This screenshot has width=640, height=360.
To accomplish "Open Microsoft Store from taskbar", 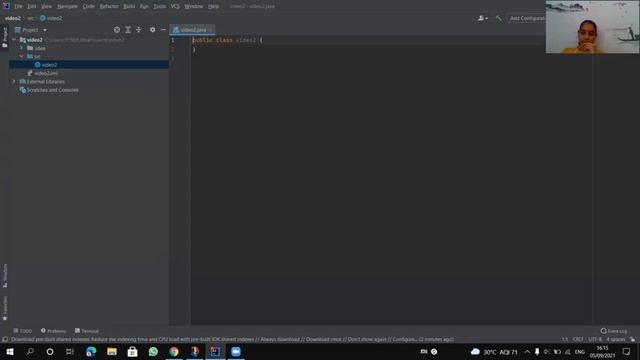I will tap(132, 351).
